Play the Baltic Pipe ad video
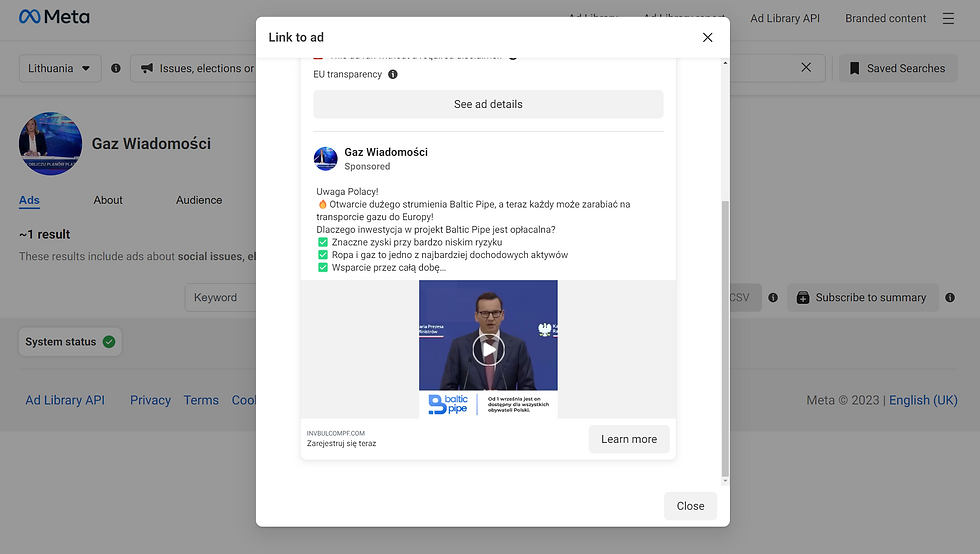980x554 pixels. click(488, 350)
